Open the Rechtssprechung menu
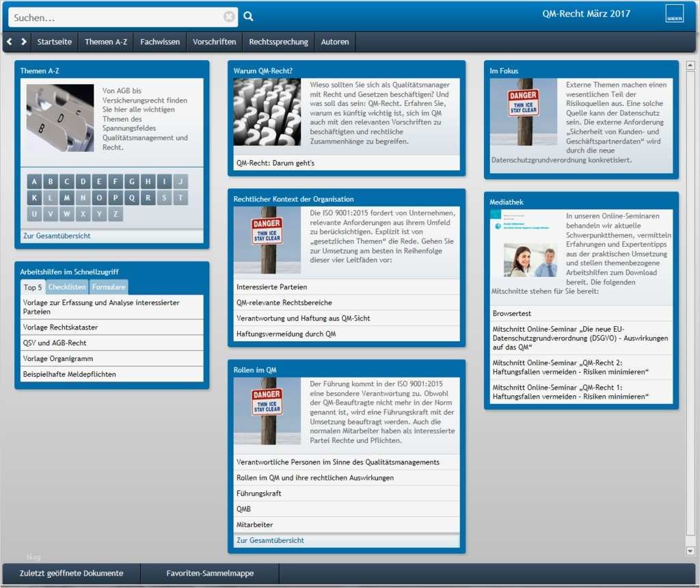Screen dimensions: 700x588 coord(279,42)
